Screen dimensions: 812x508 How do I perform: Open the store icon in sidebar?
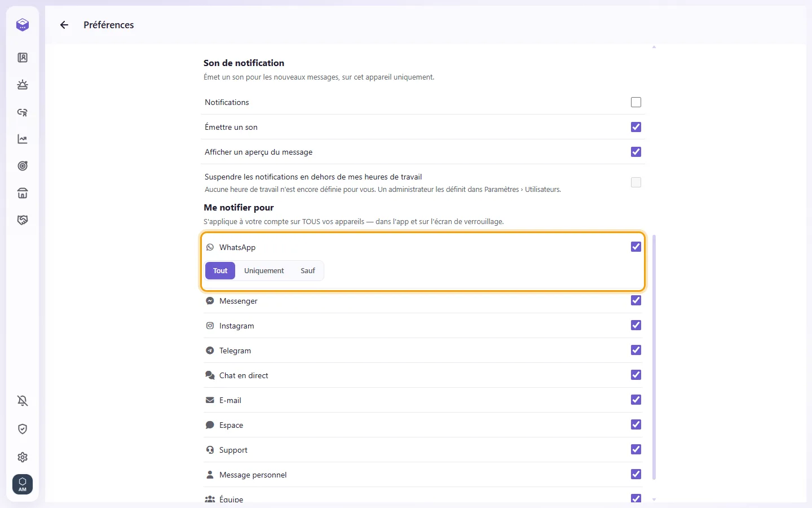(23, 193)
